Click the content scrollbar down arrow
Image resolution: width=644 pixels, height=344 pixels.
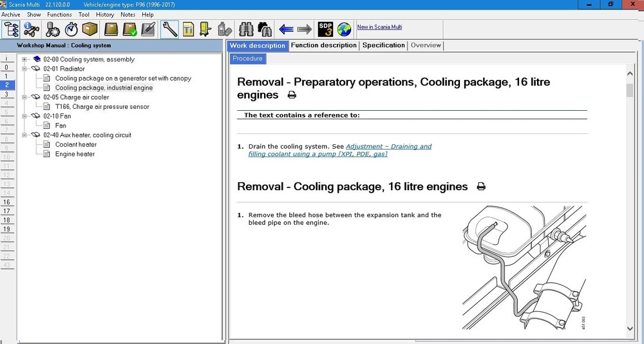(630, 329)
